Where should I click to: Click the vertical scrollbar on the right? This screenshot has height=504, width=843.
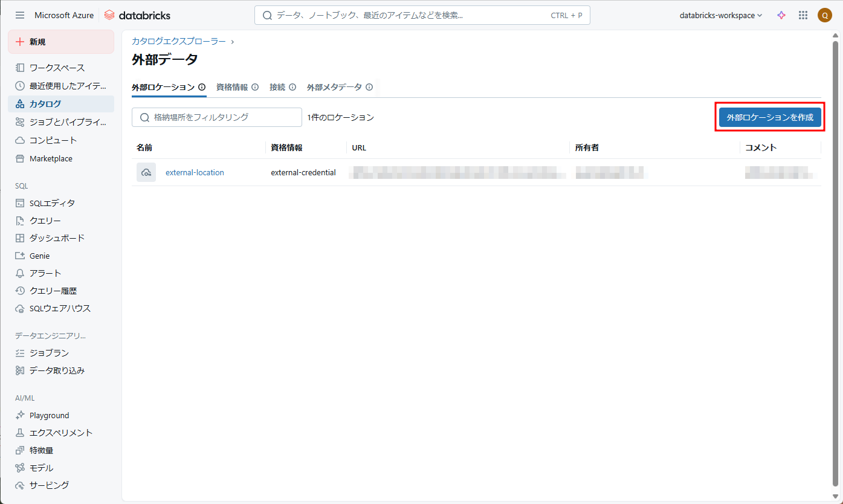(x=836, y=242)
